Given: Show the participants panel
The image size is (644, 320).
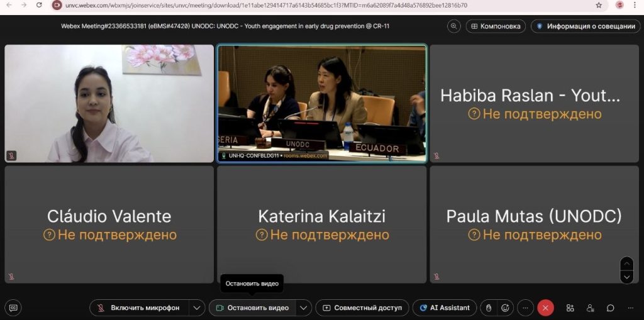Looking at the screenshot, I should (590, 307).
